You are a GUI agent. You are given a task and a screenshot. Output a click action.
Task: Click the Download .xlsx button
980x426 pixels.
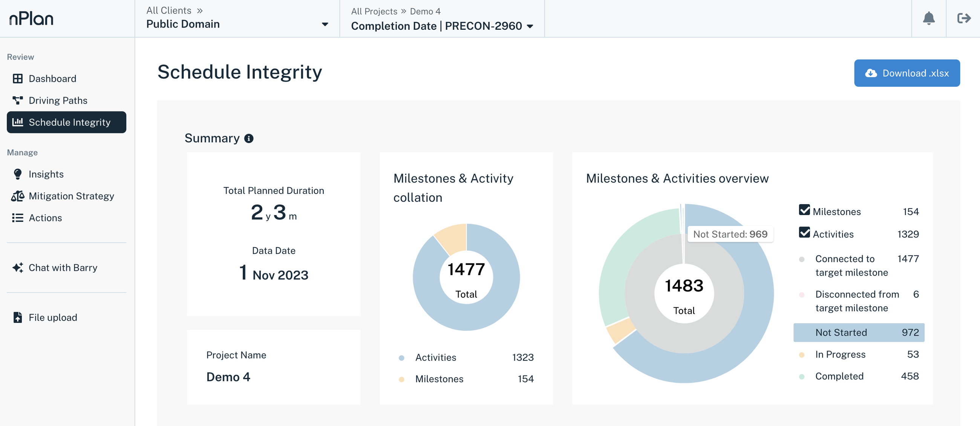coord(907,73)
